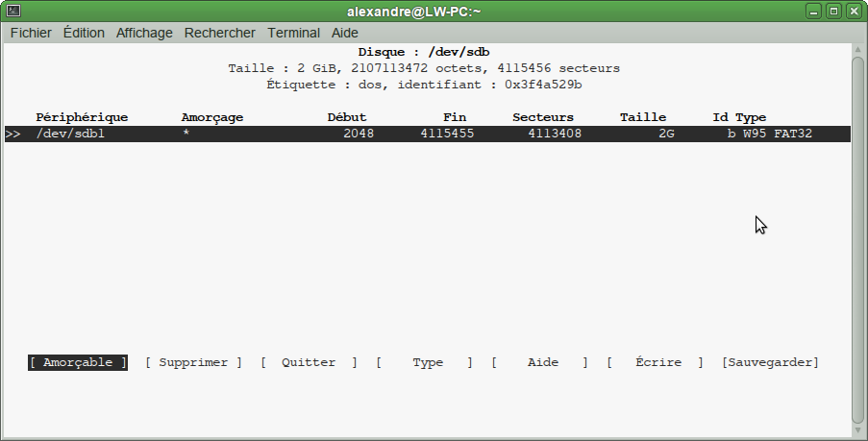Click the scrollbar up arrow
868x441 pixels.
857,50
